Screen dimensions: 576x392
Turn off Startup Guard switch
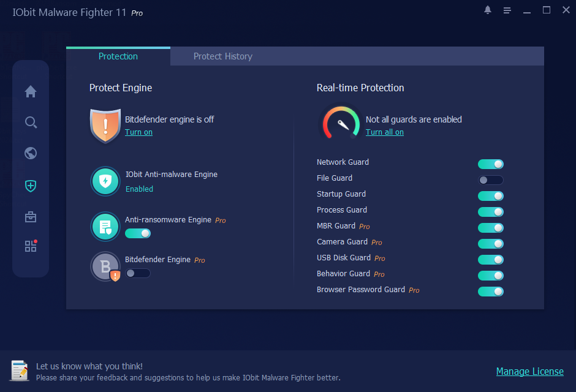490,196
